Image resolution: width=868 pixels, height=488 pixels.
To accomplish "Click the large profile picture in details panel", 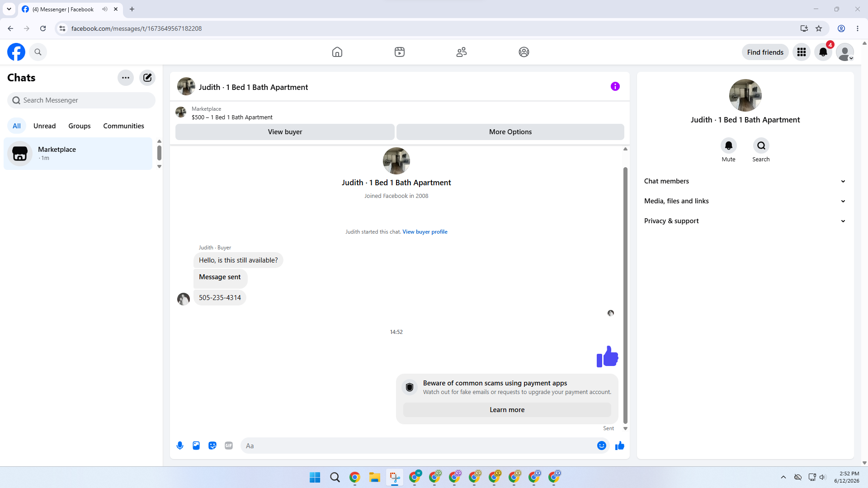I will pyautogui.click(x=745, y=95).
